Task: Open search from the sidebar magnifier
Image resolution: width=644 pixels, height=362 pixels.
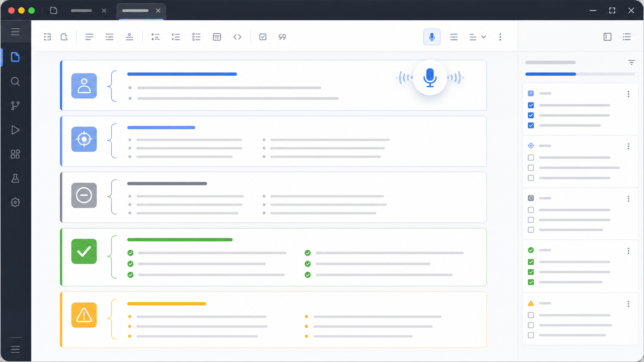Action: pos(15,82)
